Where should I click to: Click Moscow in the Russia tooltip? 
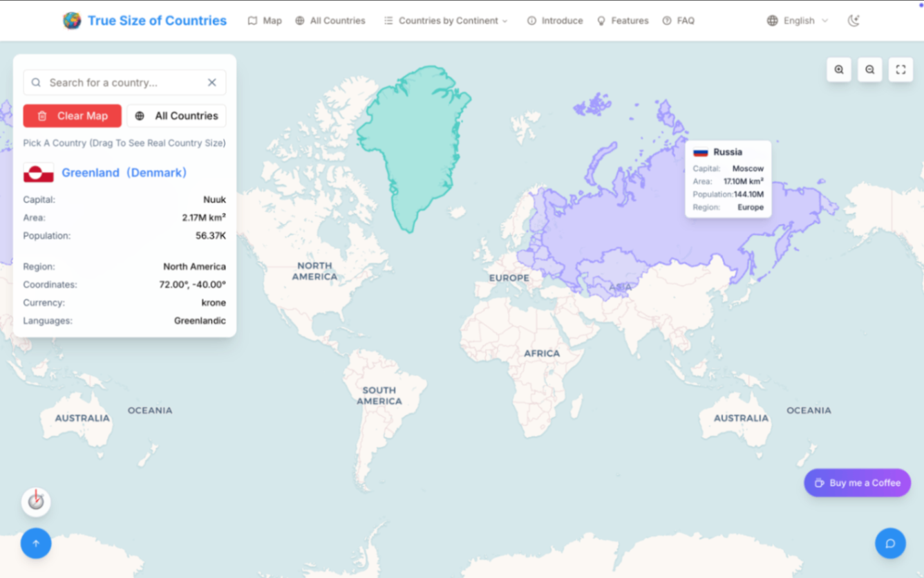[x=748, y=169]
